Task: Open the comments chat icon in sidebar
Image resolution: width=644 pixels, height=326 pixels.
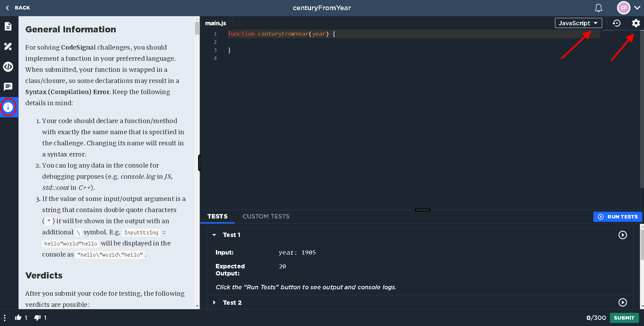Action: [x=8, y=87]
